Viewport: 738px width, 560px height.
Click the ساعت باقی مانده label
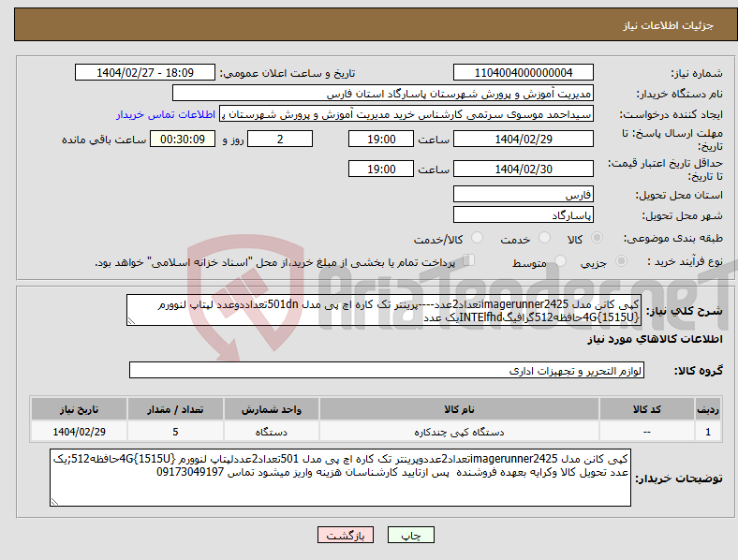point(104,140)
